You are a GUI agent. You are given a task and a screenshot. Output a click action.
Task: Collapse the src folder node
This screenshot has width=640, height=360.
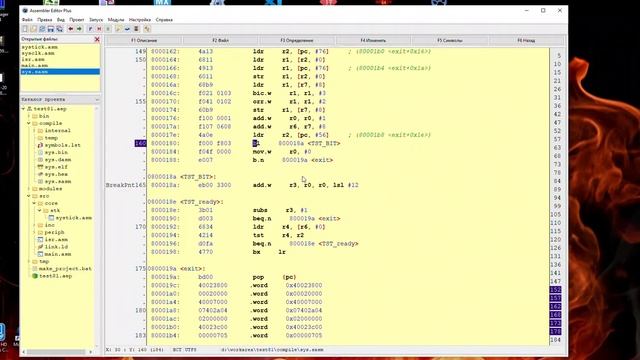(29, 196)
